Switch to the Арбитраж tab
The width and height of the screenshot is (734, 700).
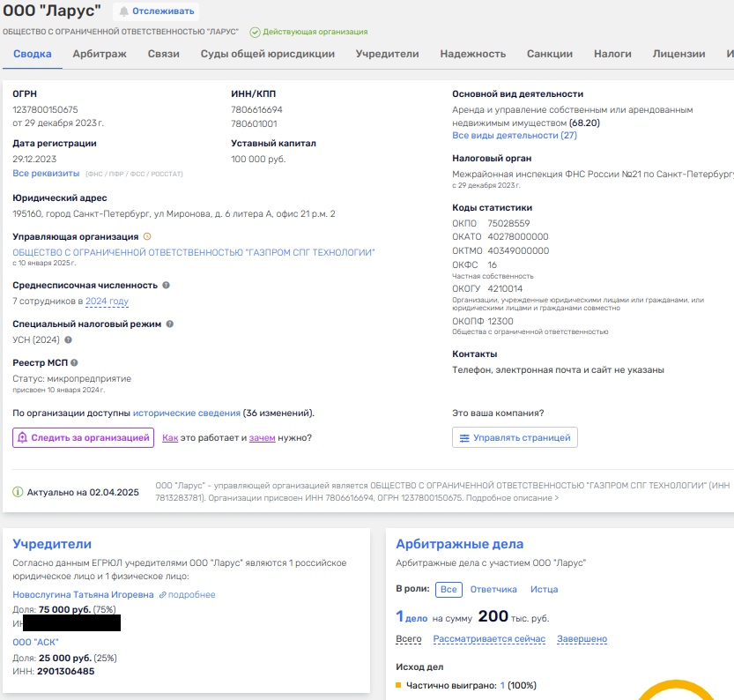point(100,54)
